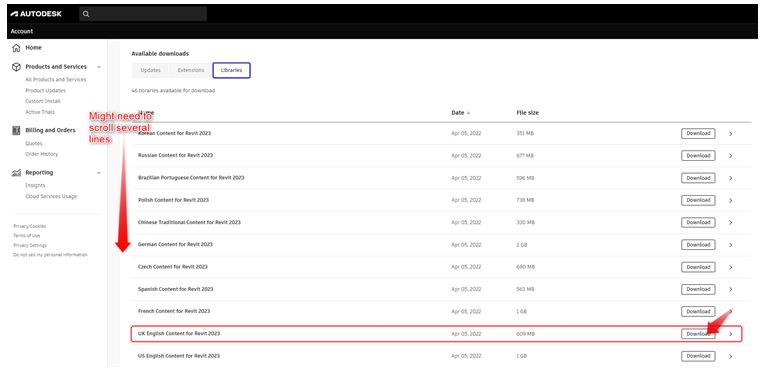Expand the Spanish Content row chevron
760x377 pixels.
point(730,290)
